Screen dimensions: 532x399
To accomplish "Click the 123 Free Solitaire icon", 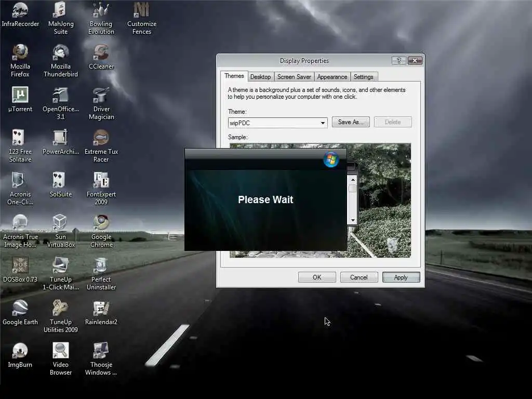I will (20, 146).
